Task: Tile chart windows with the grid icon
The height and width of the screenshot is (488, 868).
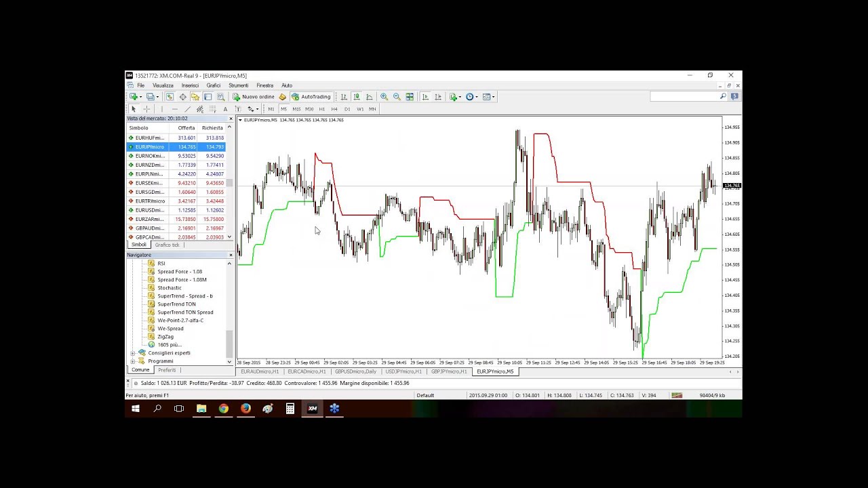Action: point(410,97)
